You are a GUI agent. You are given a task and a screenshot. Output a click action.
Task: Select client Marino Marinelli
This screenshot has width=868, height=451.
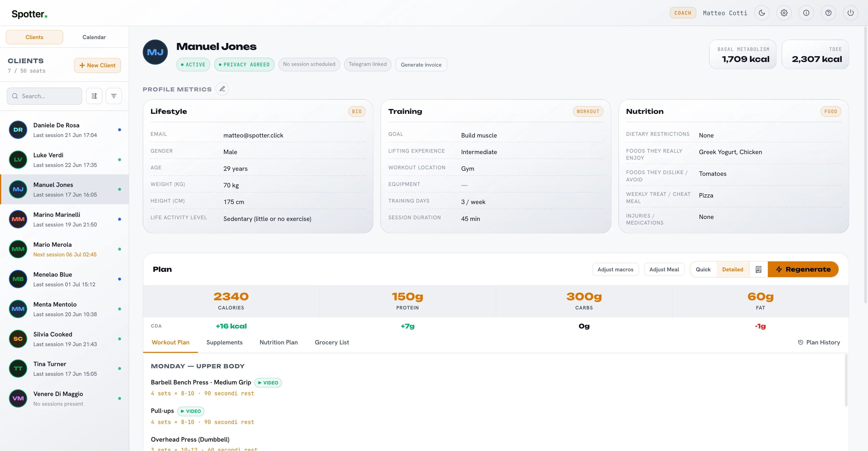[x=65, y=219]
